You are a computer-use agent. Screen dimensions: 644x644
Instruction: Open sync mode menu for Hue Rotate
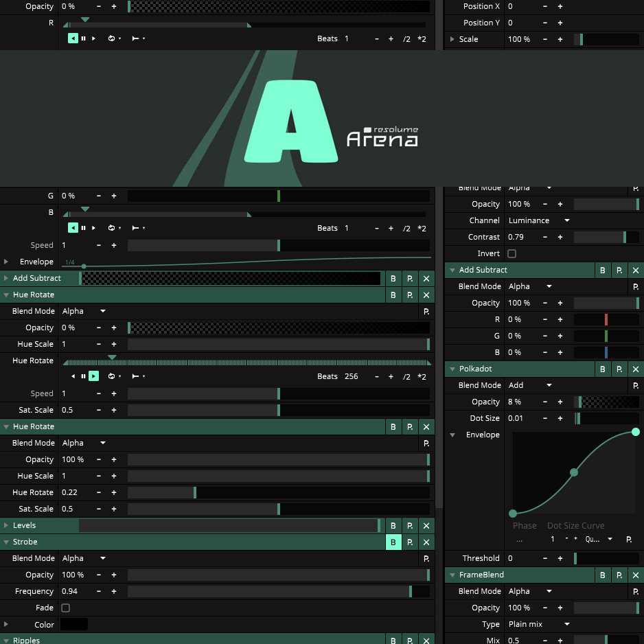point(139,376)
